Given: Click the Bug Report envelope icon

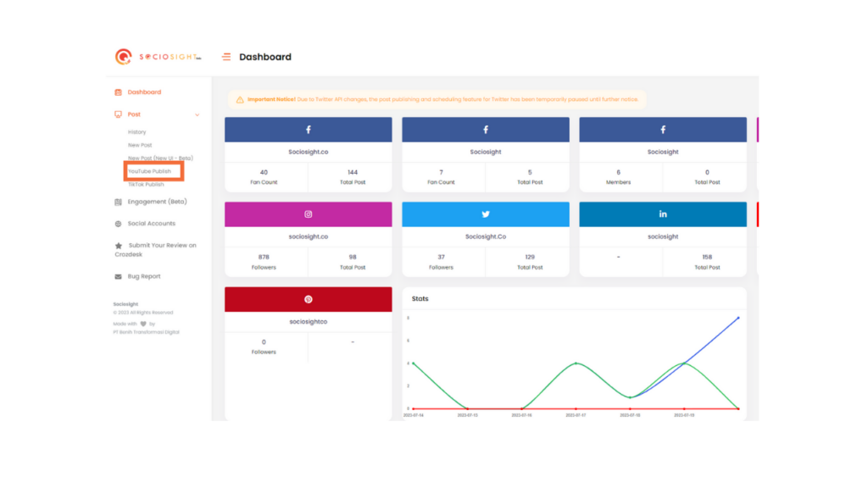Looking at the screenshot, I should [x=118, y=277].
